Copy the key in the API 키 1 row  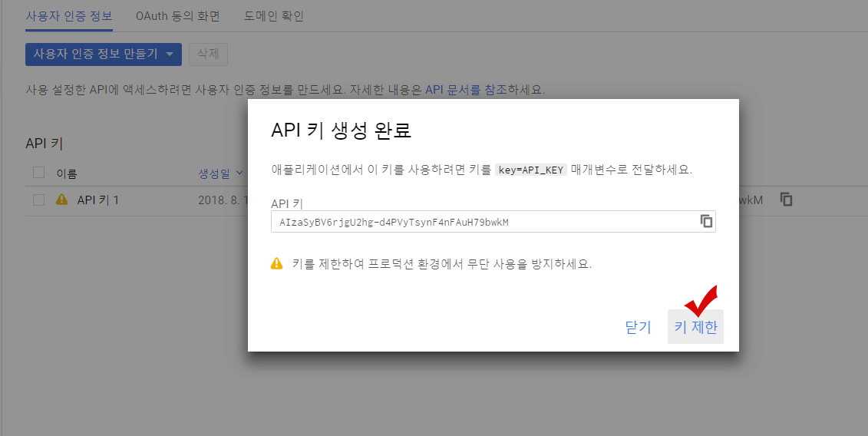click(x=786, y=200)
